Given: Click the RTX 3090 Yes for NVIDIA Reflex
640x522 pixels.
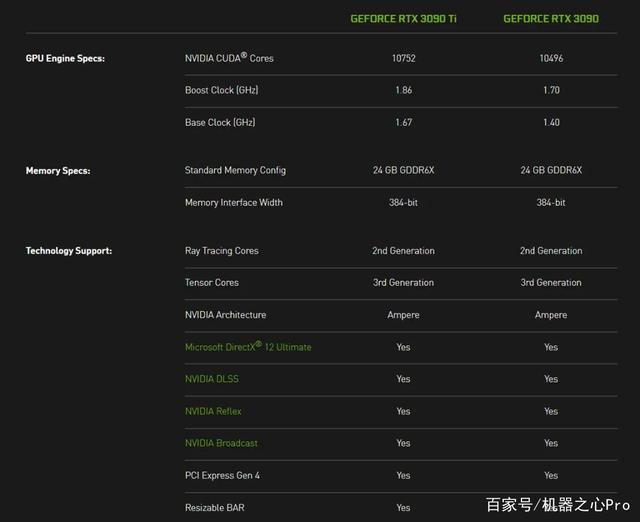Looking at the screenshot, I should (551, 411).
